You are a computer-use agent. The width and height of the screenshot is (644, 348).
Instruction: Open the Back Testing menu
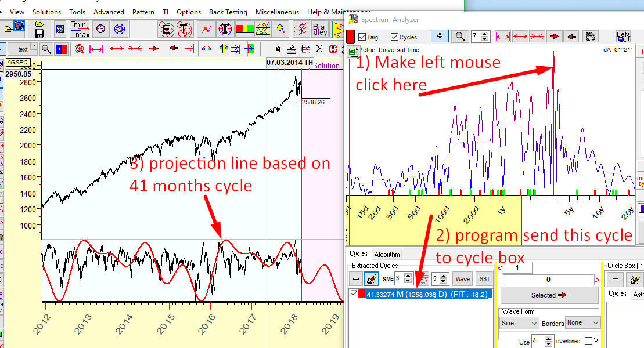pos(228,12)
